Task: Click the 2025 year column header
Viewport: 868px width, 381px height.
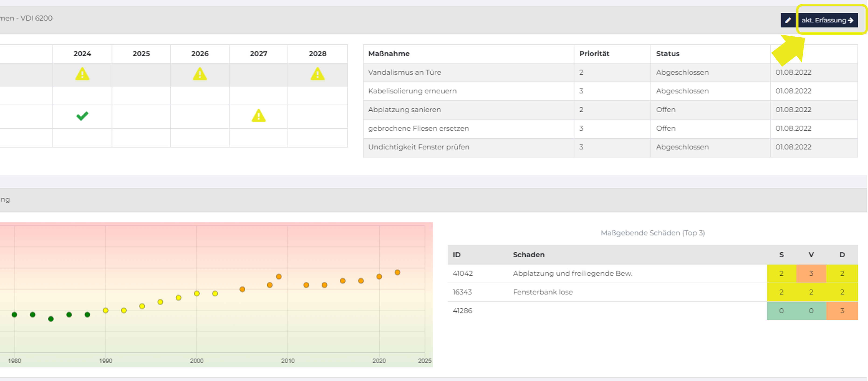Action: point(141,54)
